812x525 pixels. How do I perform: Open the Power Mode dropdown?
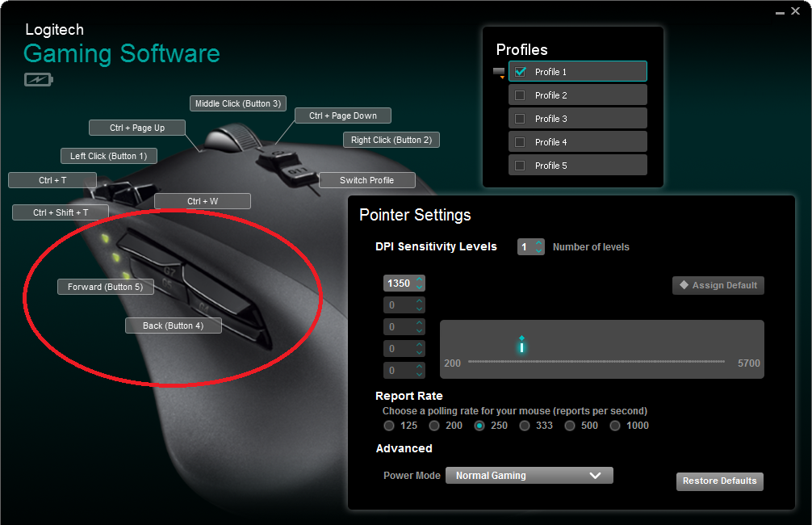pos(529,475)
